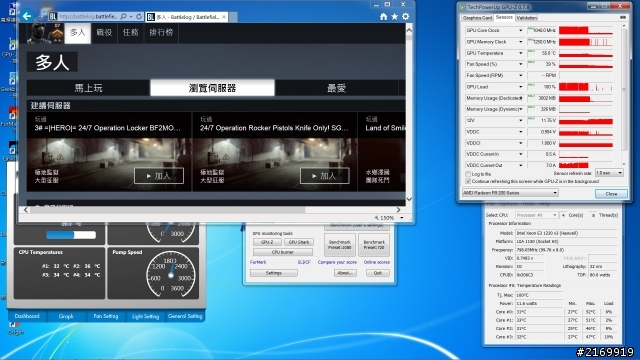This screenshot has height=360, width=640.
Task: Switch to the 瀏覽伺服器 tab
Action: (212, 88)
